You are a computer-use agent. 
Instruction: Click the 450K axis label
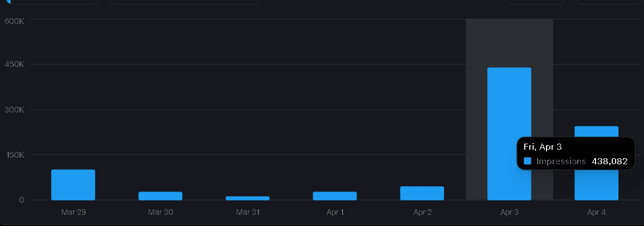coord(15,65)
